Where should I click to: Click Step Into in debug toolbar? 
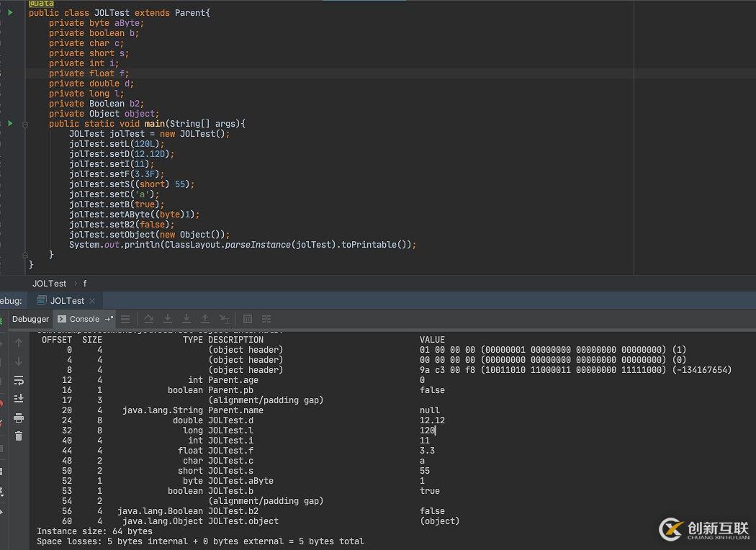[x=168, y=319]
